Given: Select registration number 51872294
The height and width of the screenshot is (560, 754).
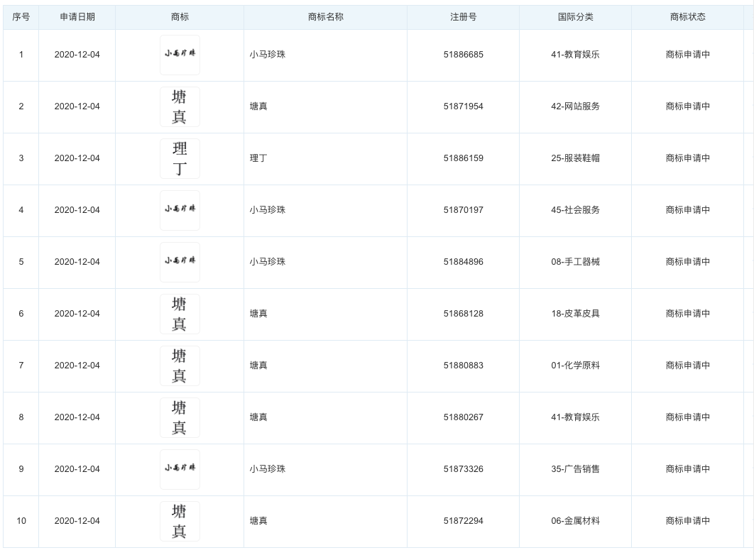Looking at the screenshot, I should (x=463, y=521).
